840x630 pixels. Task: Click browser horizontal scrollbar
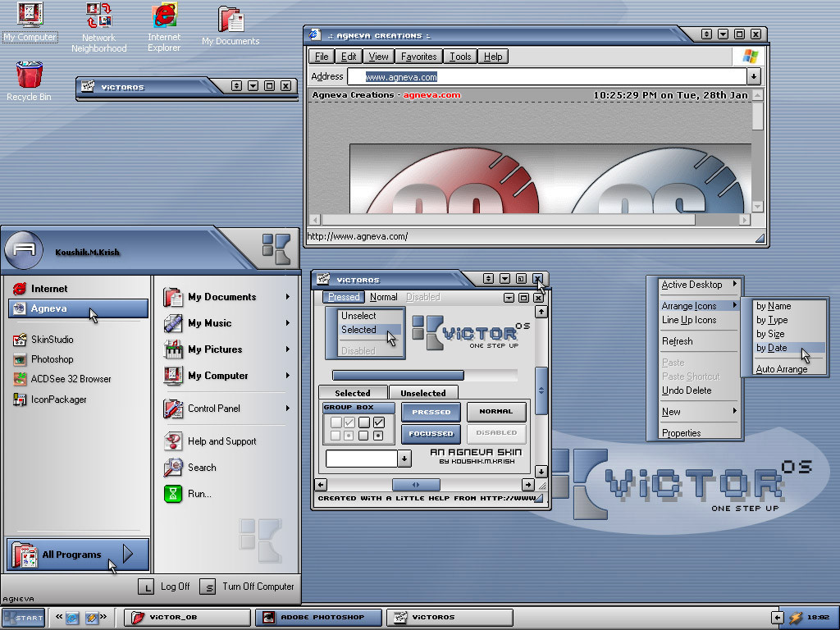point(508,220)
